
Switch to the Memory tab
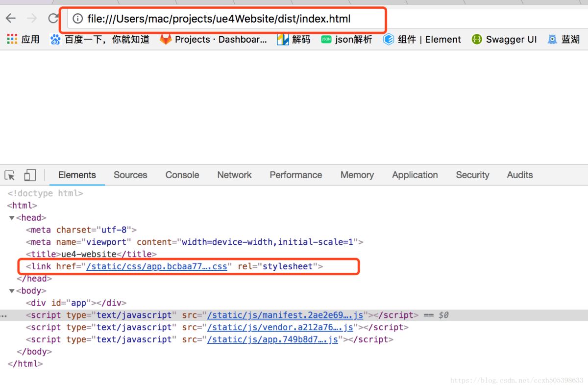pos(357,175)
